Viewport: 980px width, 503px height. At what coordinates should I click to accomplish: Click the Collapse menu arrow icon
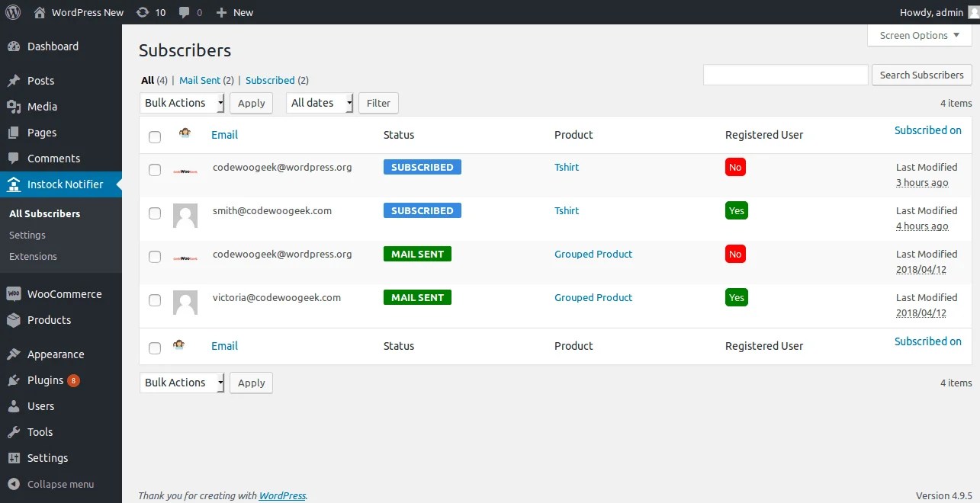(x=14, y=484)
